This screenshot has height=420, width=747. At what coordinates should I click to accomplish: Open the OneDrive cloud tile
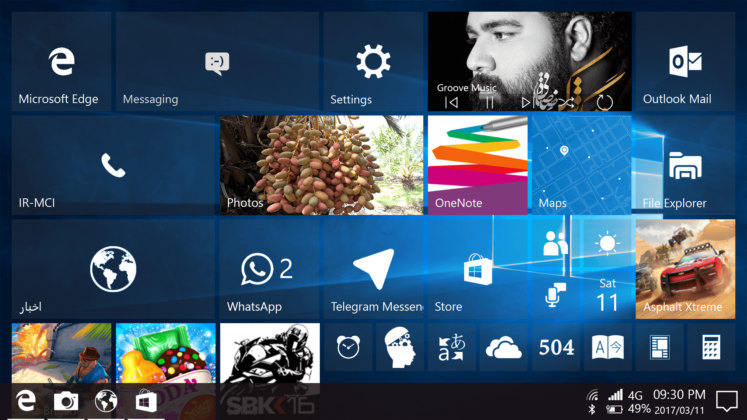point(504,347)
